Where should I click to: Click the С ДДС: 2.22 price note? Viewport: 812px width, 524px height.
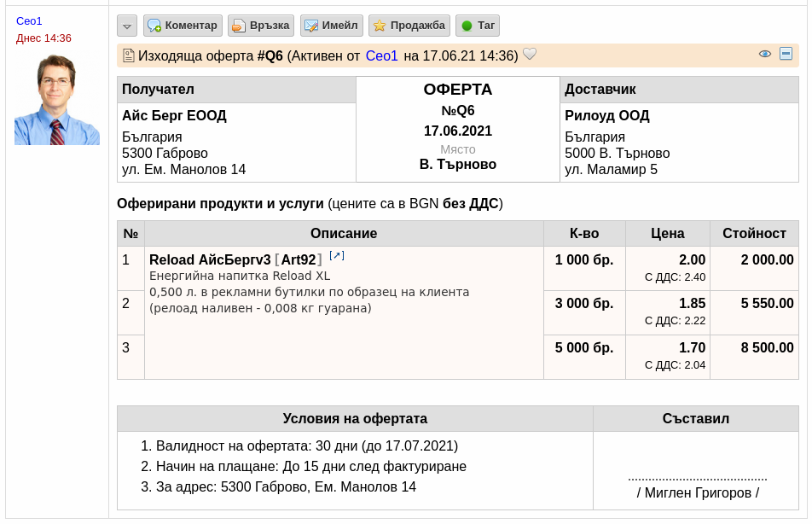(x=676, y=321)
